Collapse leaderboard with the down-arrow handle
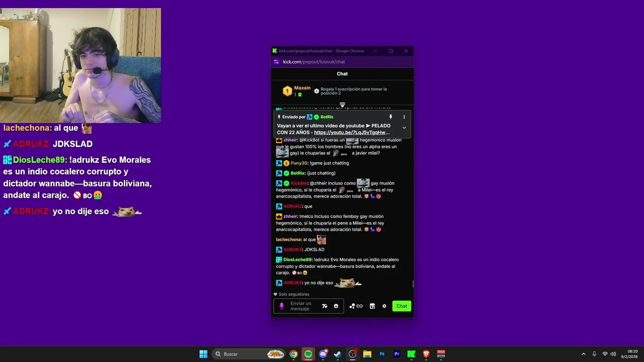Viewport: 644px width, 362px height. coord(342,105)
